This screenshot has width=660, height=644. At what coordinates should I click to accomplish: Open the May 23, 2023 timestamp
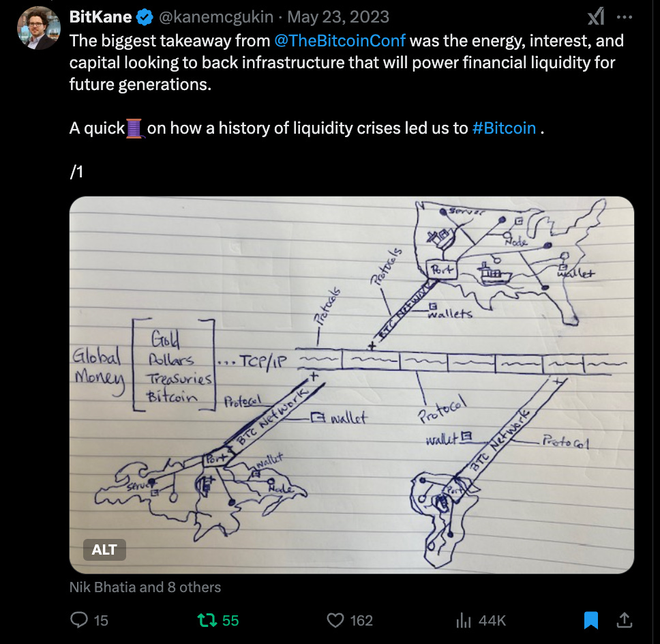[x=338, y=17]
